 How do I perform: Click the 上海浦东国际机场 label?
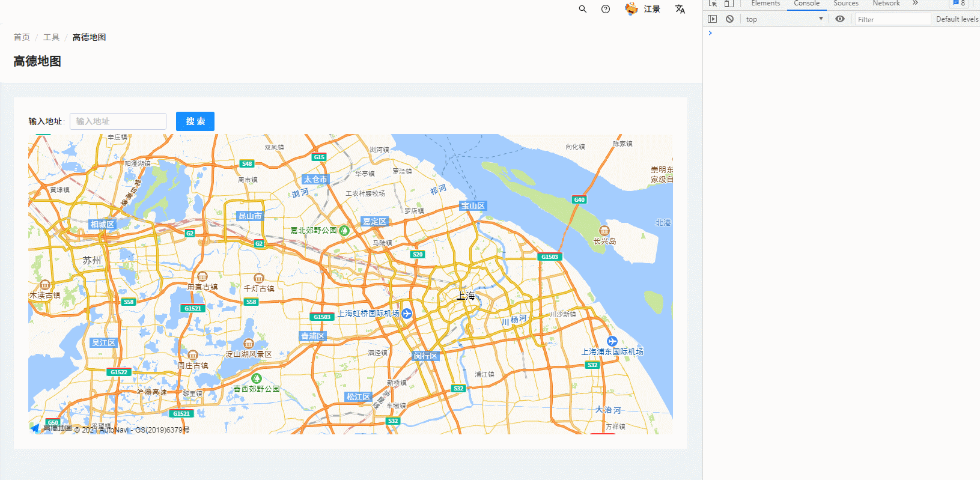pos(612,351)
